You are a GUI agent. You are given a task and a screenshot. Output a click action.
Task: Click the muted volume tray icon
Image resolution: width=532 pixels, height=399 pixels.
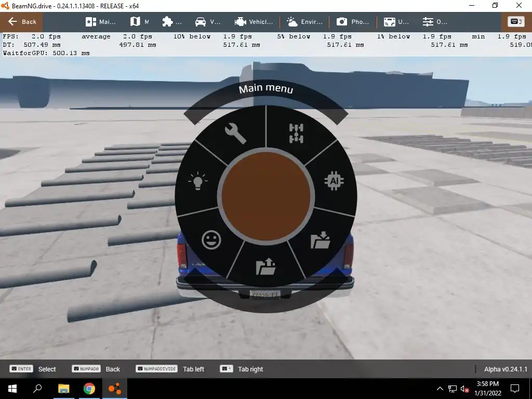(x=464, y=389)
